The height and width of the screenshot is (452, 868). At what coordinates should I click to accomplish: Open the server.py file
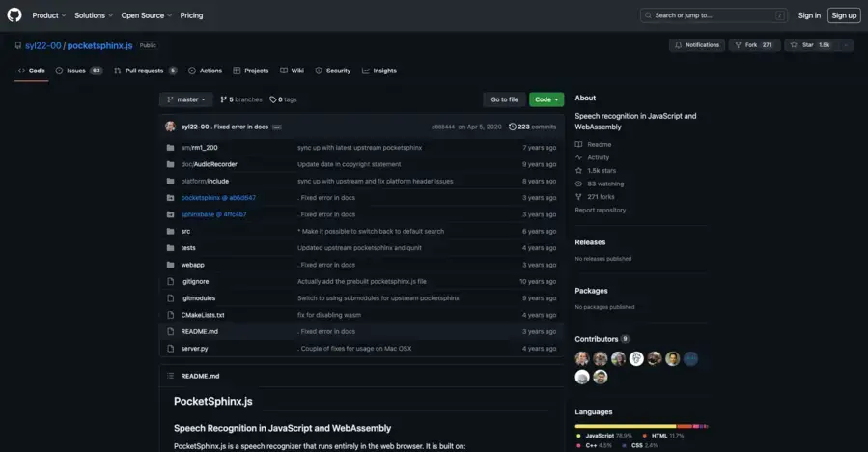point(194,349)
